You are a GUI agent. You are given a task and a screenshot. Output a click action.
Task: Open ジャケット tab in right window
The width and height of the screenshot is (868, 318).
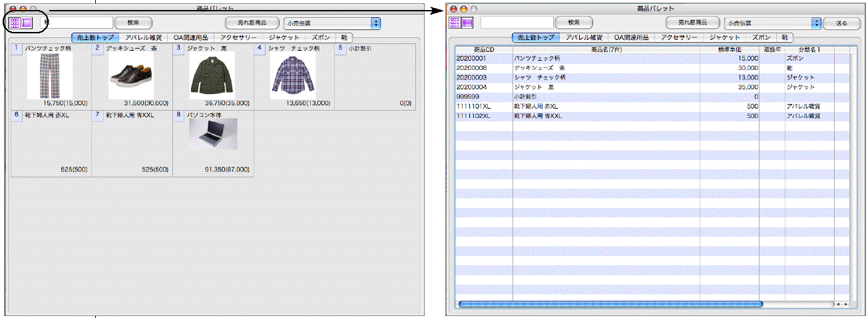(726, 38)
